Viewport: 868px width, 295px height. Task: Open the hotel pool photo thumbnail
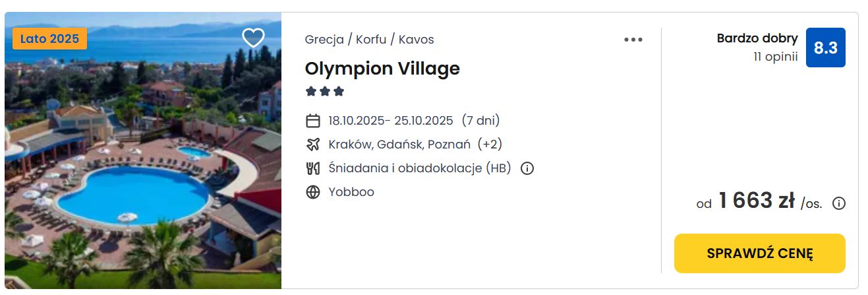[x=143, y=150]
